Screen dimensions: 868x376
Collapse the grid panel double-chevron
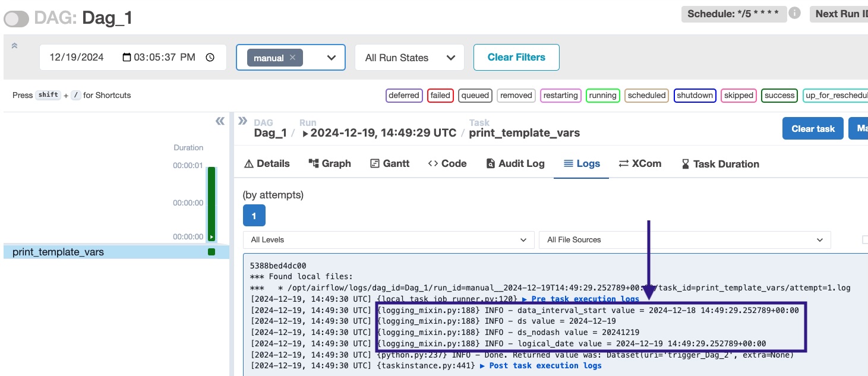[220, 121]
